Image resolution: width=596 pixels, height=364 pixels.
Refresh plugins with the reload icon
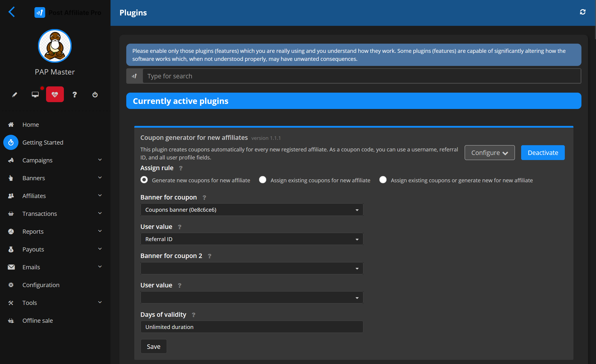coord(582,12)
